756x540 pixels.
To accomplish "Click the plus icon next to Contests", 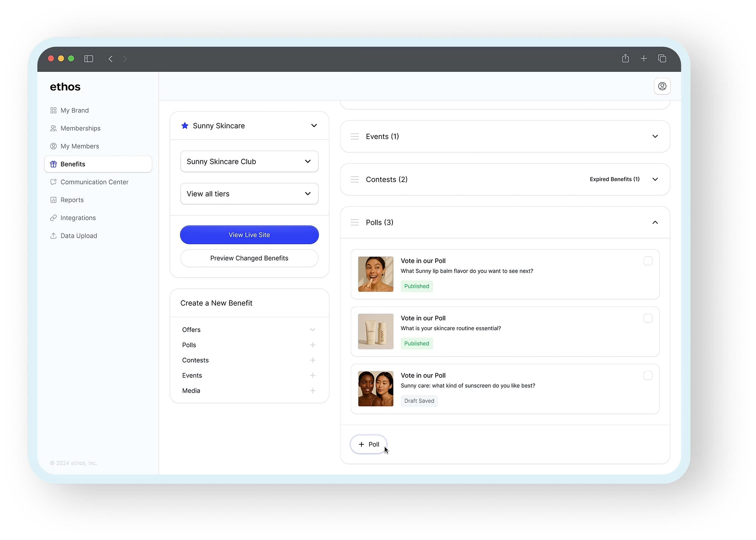I will [x=312, y=360].
